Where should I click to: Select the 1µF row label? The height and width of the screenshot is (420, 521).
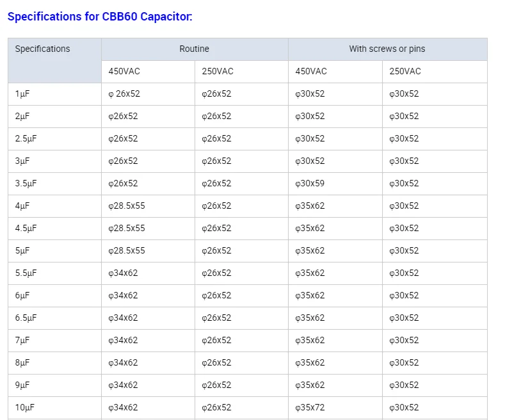point(22,94)
